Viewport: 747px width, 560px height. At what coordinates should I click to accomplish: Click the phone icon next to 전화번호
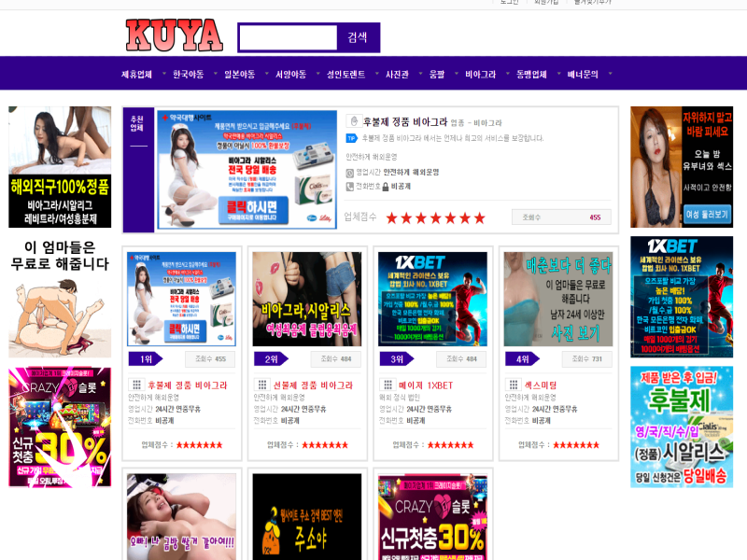350,187
